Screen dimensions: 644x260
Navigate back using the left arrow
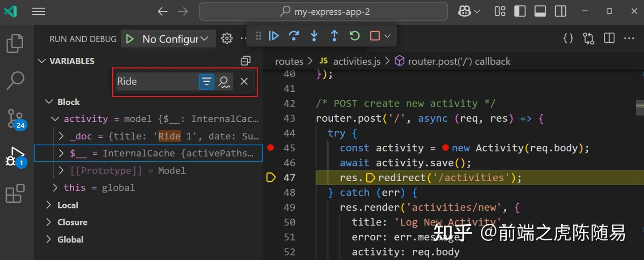[162, 11]
